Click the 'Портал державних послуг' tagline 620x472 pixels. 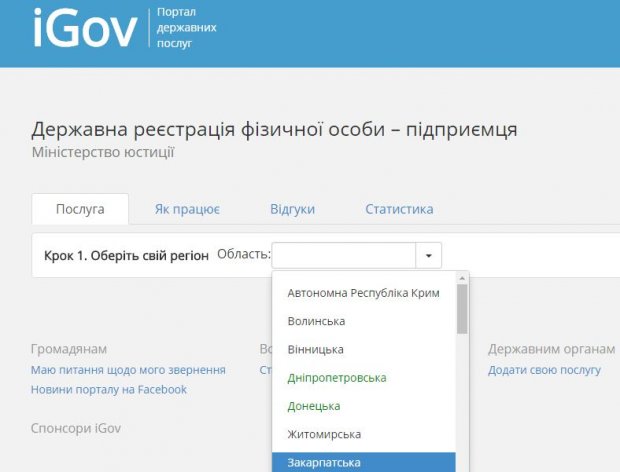coord(187,30)
